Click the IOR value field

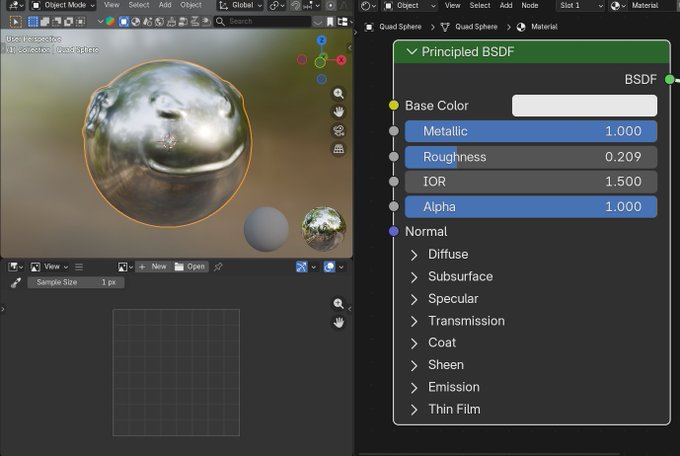[x=531, y=182]
